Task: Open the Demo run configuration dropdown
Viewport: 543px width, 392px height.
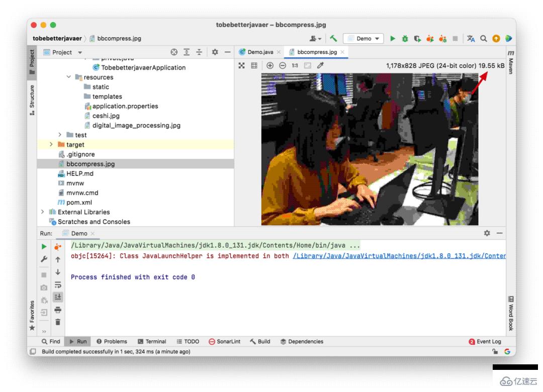Action: point(364,38)
